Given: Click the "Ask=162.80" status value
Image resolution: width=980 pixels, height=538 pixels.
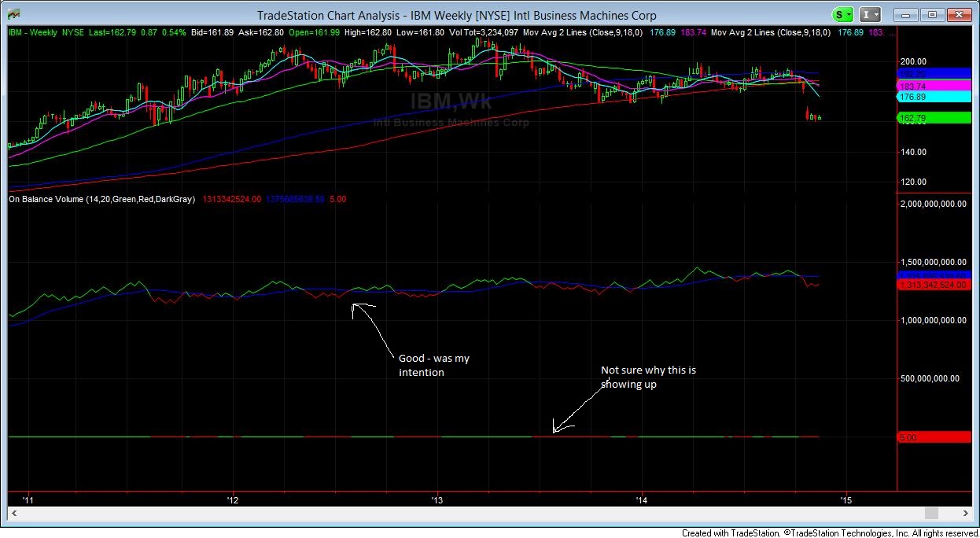Looking at the screenshot, I should 260,32.
